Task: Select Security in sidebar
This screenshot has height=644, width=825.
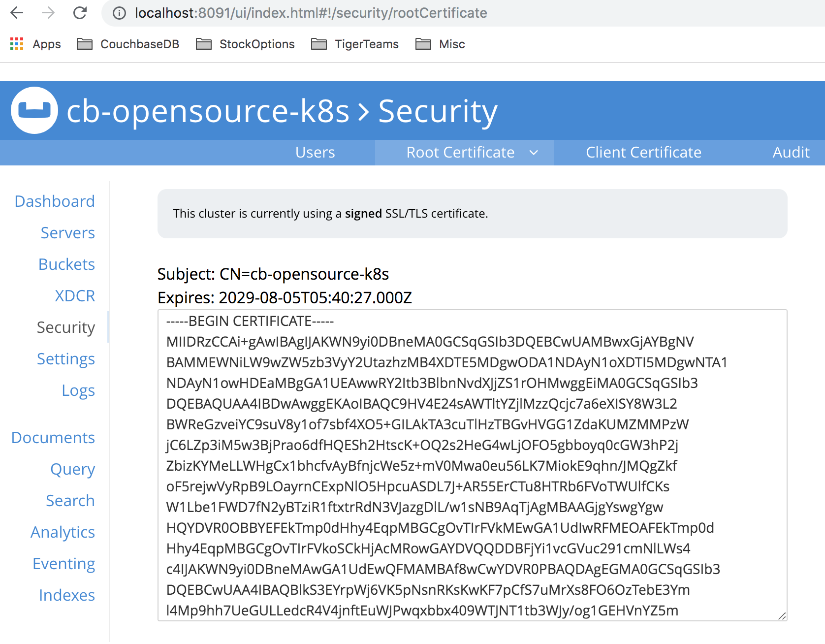Action: 66,327
